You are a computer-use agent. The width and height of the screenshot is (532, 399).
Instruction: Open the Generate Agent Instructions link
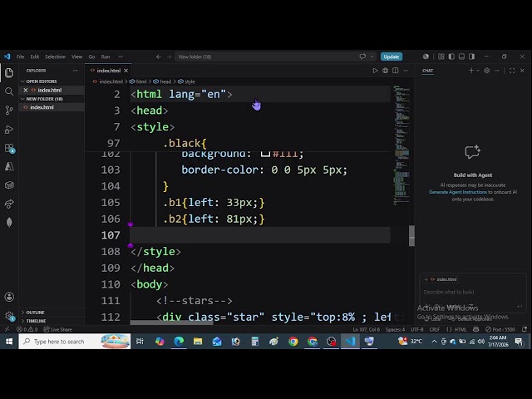tap(458, 192)
